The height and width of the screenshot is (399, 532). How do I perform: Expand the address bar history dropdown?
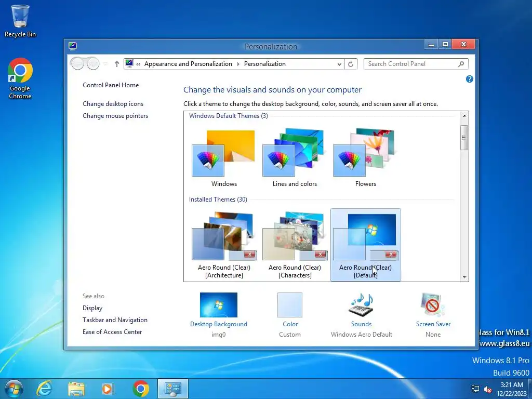(x=339, y=64)
